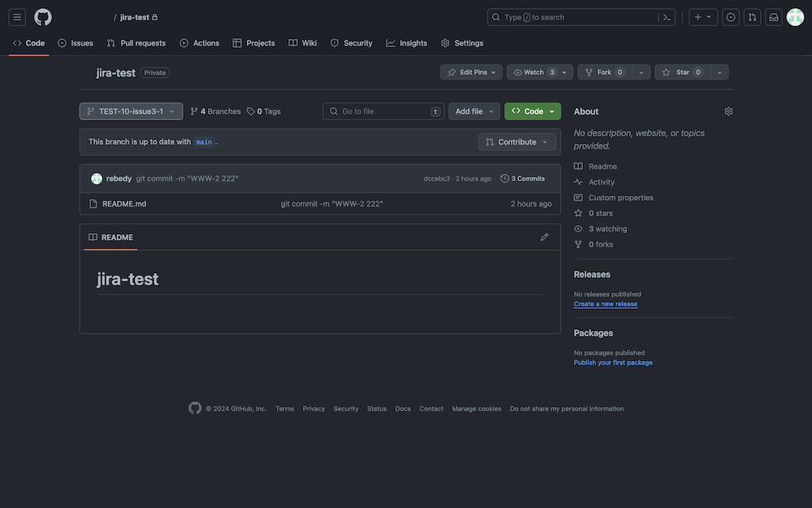Open the user avatar menu
This screenshot has height=508, width=812.
[795, 17]
